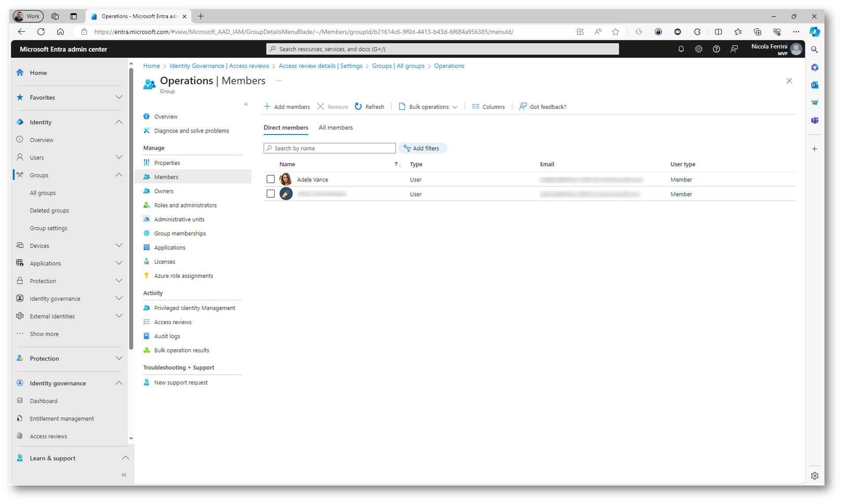Open Edge sidebar settings gear
Viewport: 843px width, 504px height.
tap(814, 476)
